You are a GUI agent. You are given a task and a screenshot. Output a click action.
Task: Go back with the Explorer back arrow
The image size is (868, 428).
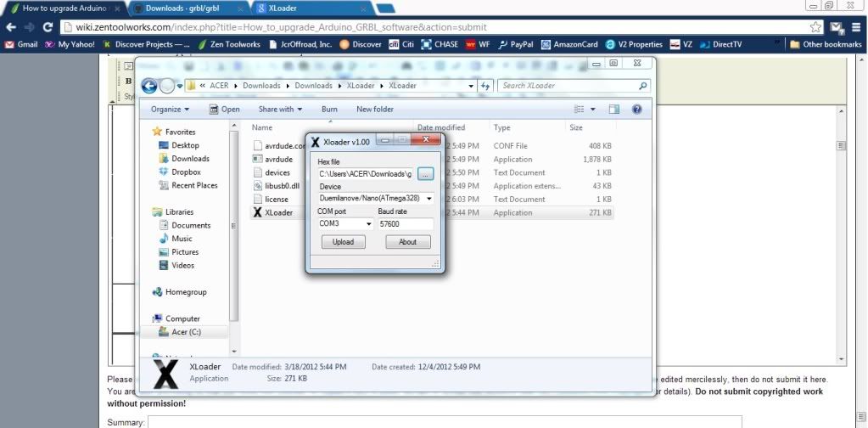click(x=149, y=86)
